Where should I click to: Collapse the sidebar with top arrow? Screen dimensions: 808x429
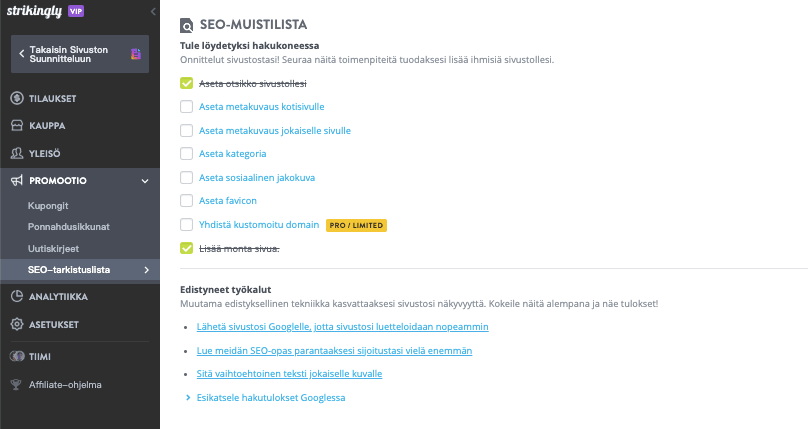point(152,10)
